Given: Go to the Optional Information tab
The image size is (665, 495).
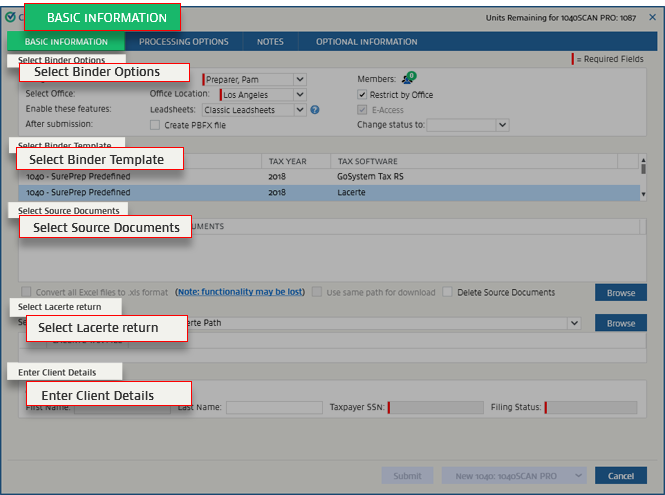Looking at the screenshot, I should (x=366, y=42).
